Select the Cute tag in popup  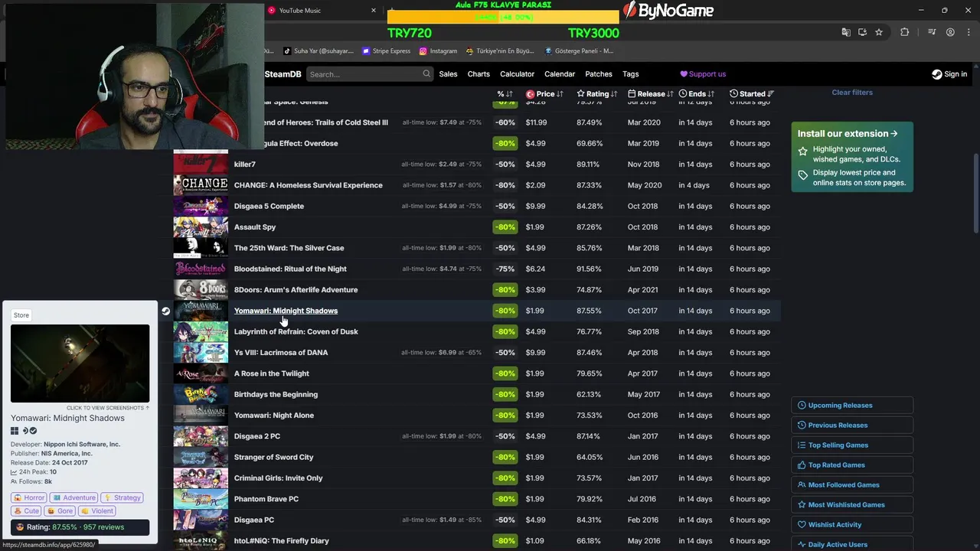26,511
